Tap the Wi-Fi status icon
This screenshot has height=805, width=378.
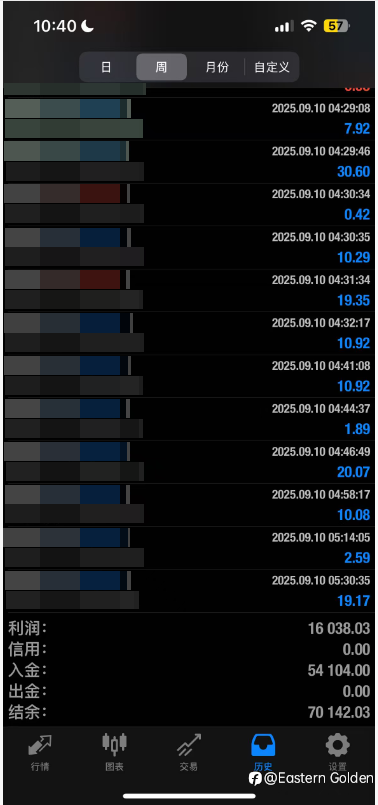pyautogui.click(x=309, y=26)
